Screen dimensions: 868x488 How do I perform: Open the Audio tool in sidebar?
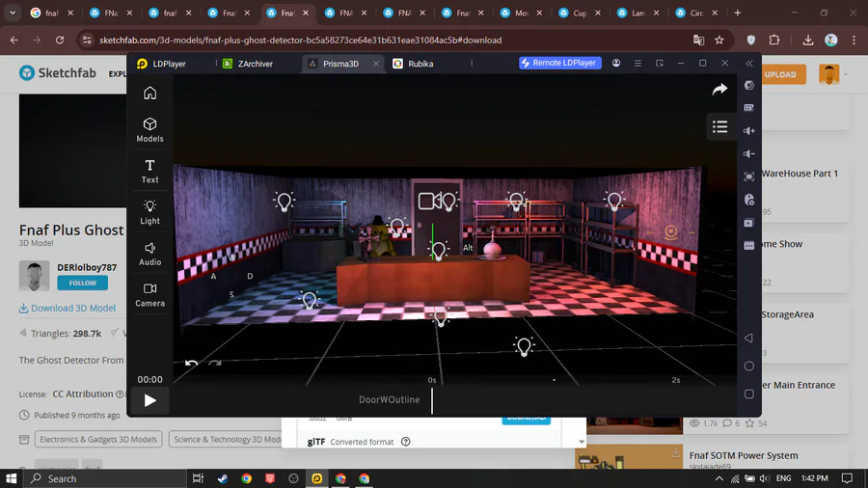point(150,254)
